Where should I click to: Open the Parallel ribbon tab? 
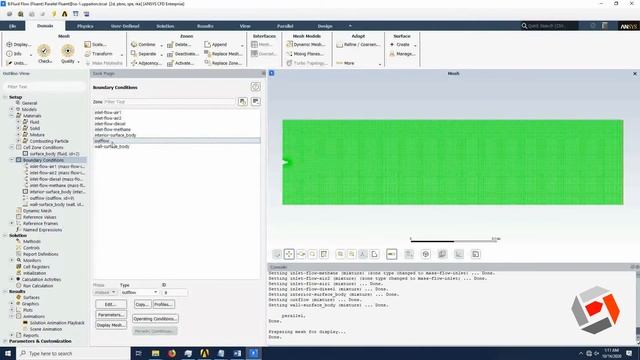[285, 26]
